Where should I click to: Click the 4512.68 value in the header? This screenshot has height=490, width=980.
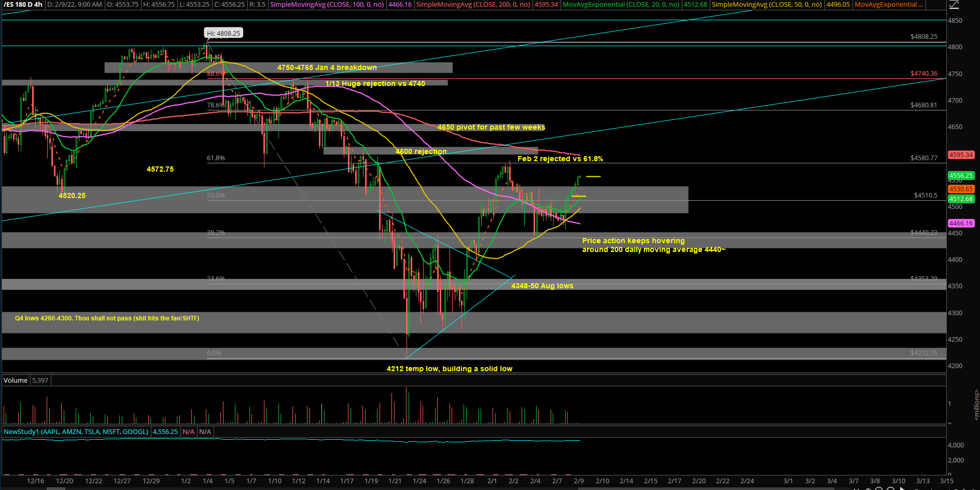tap(695, 5)
